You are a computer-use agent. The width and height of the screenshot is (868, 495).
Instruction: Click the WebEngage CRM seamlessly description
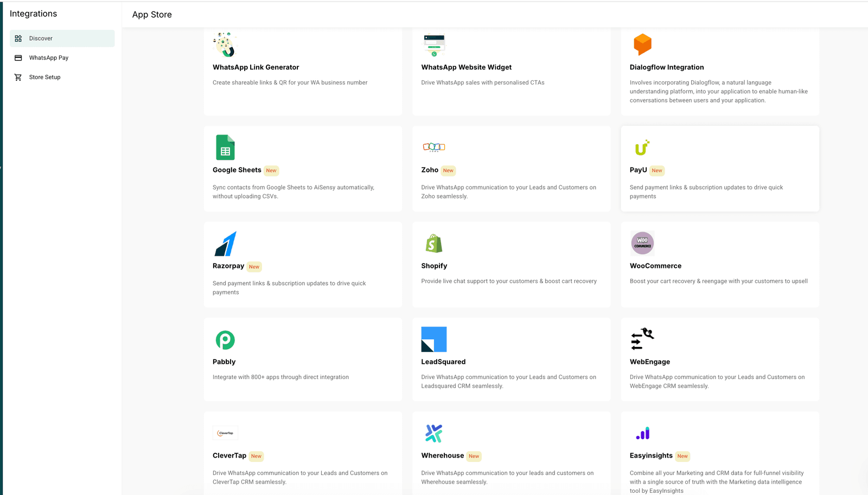[717, 382]
